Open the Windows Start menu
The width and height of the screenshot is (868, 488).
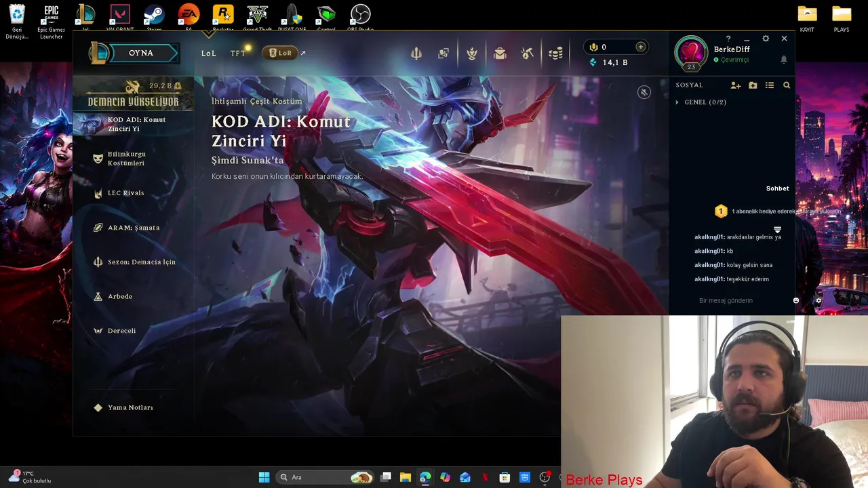tap(264, 477)
